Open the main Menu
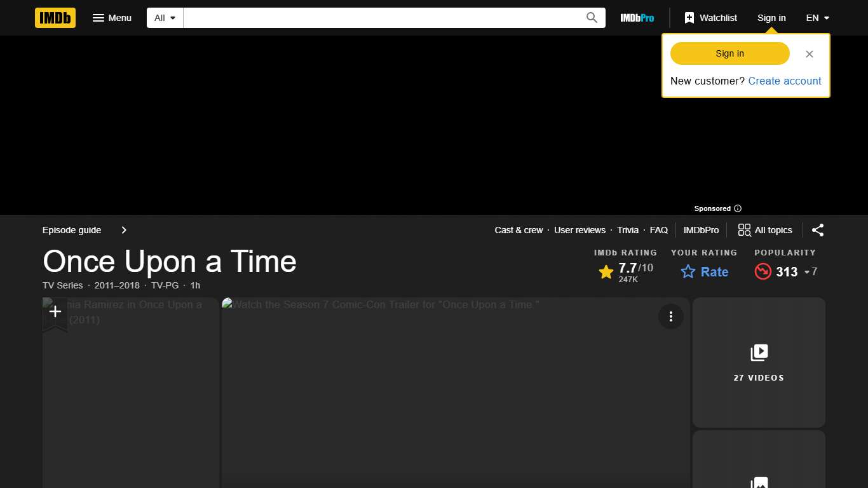 click(112, 18)
